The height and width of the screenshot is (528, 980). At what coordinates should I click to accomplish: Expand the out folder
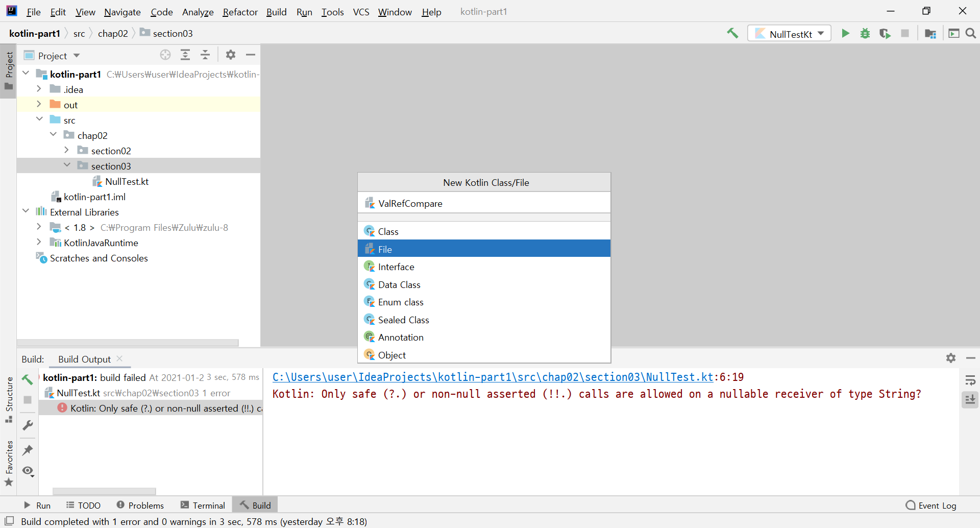pyautogui.click(x=39, y=104)
